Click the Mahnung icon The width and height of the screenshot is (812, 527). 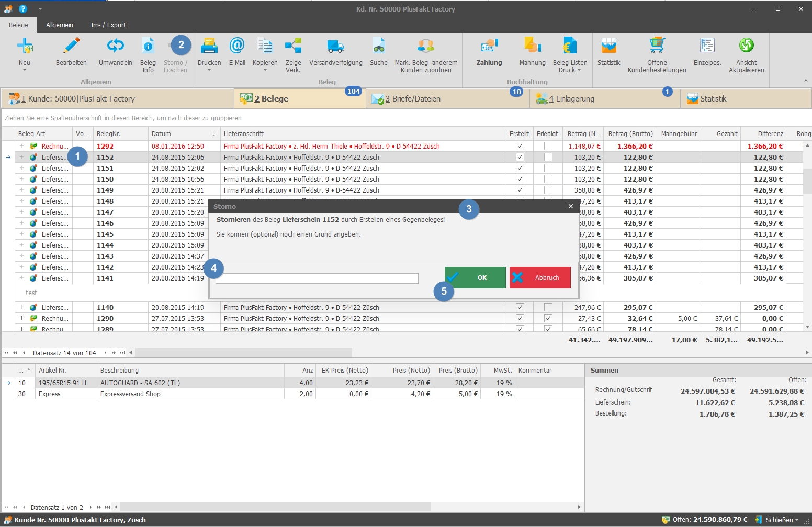[533, 46]
